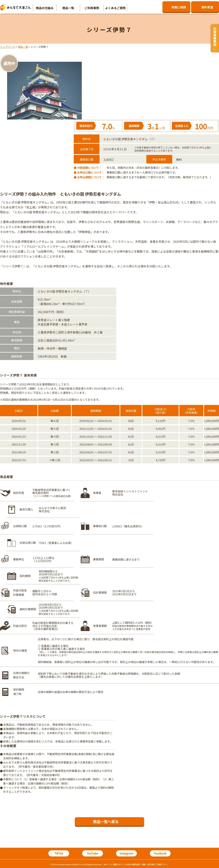Screen dimensions: 219x868
Task: Click the hand-with-yen icon beside 利益分配日
Action: point(5,626)
